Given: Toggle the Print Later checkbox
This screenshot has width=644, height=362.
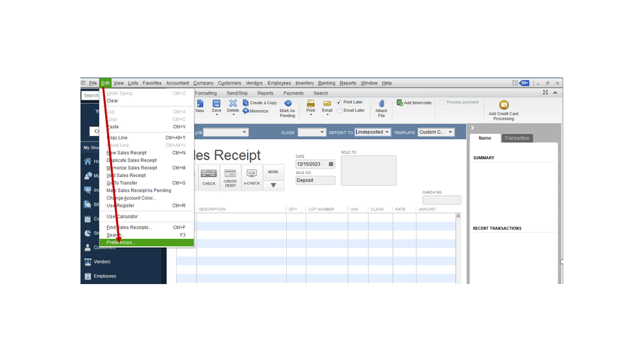Looking at the screenshot, I should [339, 102].
